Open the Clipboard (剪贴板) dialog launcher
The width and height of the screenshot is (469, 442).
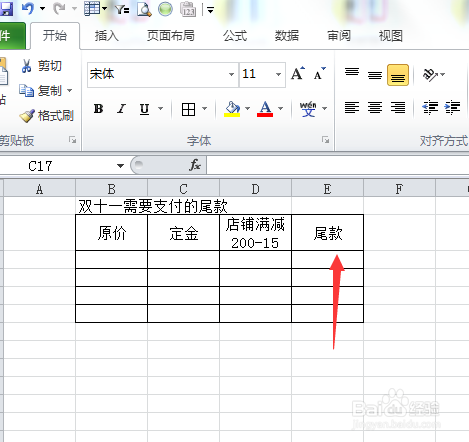point(72,140)
